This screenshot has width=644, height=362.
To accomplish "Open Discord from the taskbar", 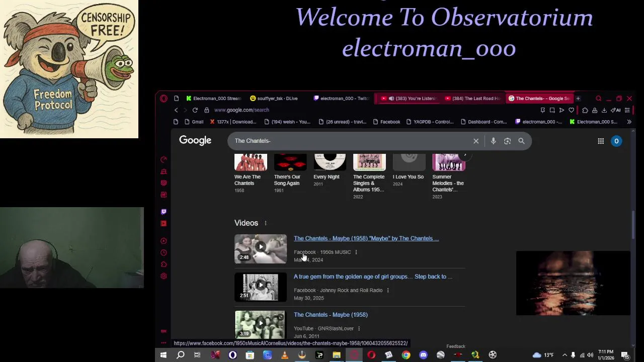I will (423, 355).
